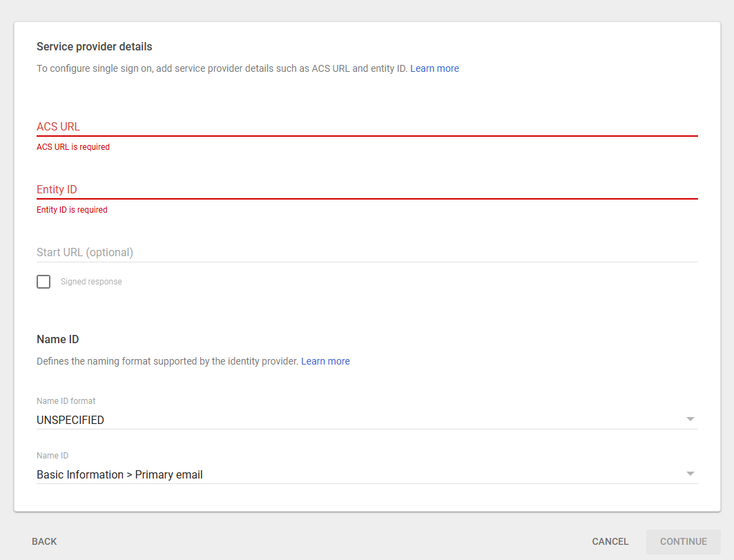The width and height of the screenshot is (734, 560).
Task: Click the 'Entity ID is required' error message
Action: tap(72, 210)
